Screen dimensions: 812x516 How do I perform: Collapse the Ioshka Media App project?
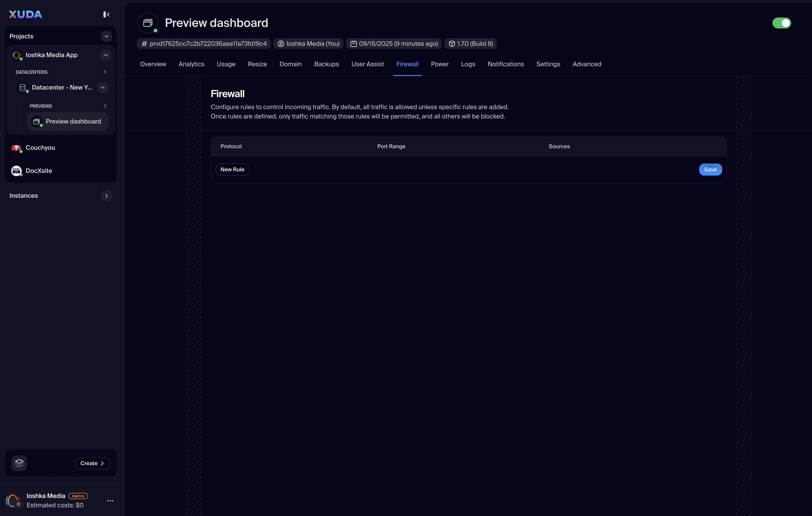[x=105, y=55]
